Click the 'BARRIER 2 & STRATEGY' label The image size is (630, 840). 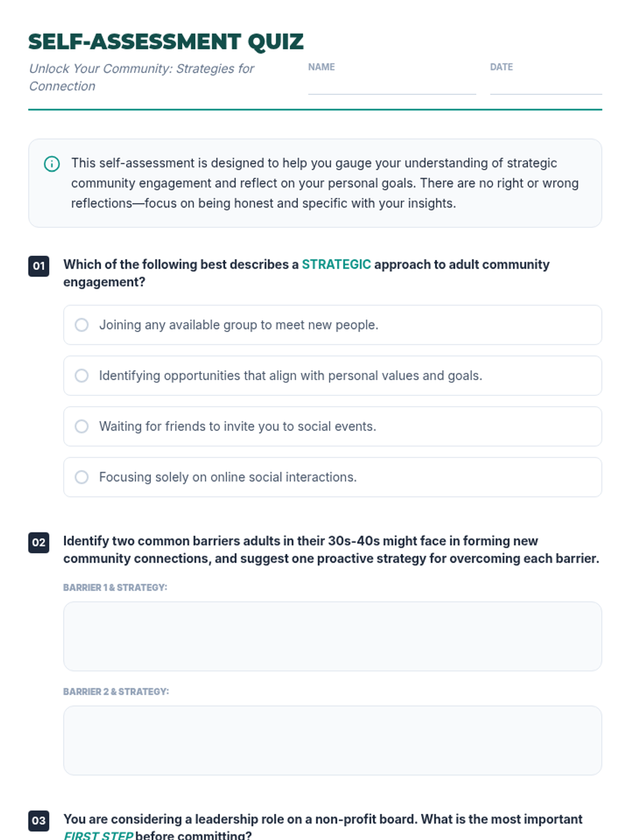click(116, 691)
